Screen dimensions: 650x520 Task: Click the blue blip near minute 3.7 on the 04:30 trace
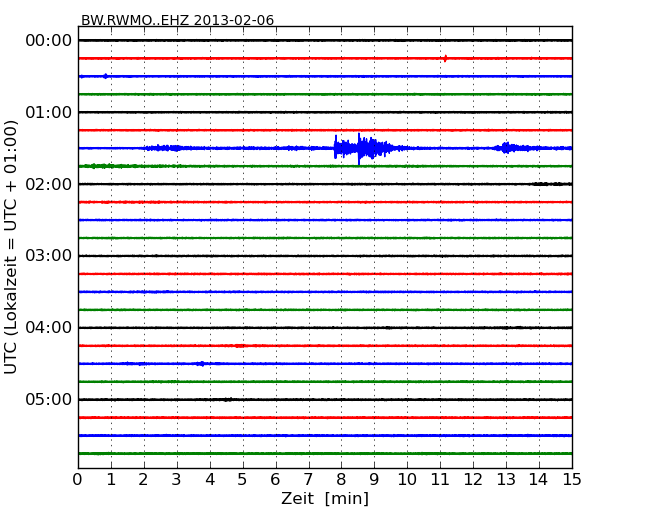coord(201,364)
